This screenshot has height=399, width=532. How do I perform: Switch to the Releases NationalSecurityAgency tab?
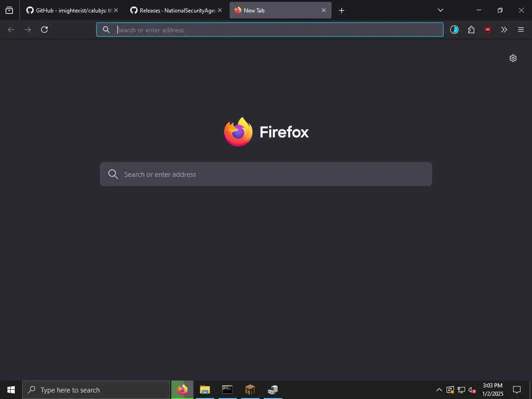(x=176, y=10)
